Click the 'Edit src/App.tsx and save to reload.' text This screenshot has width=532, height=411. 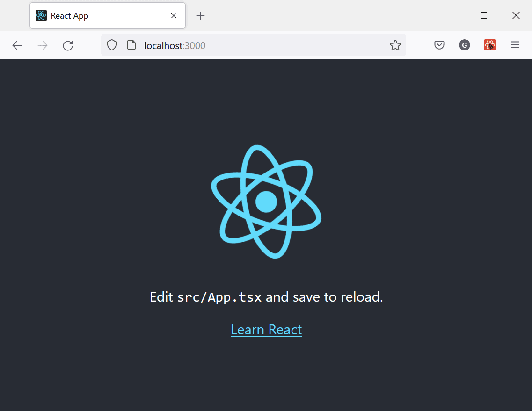pyautogui.click(x=266, y=297)
